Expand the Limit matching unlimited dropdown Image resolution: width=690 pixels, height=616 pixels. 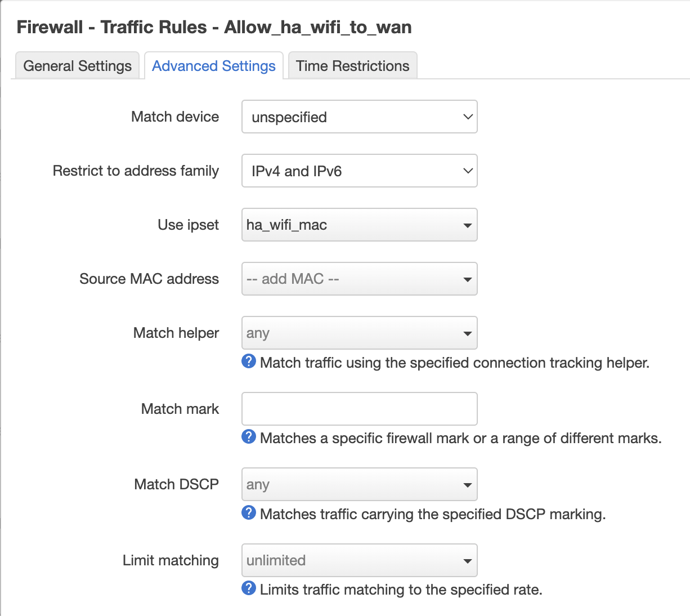360,560
